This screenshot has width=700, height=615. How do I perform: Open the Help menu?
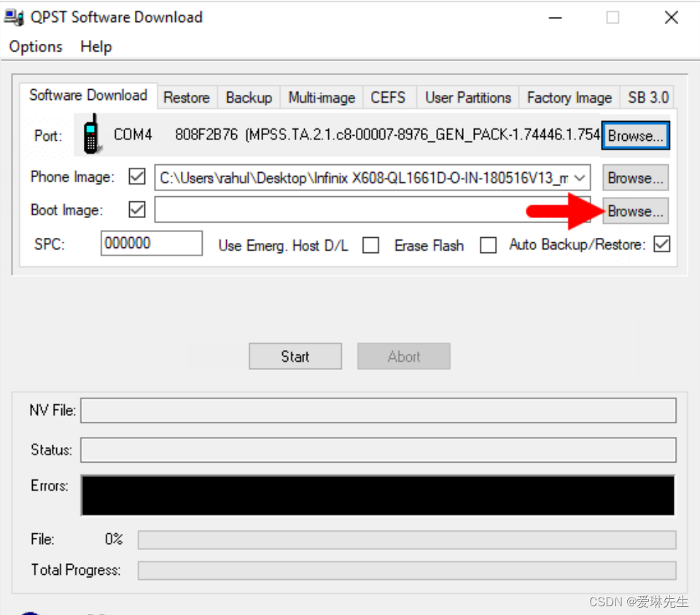pyautogui.click(x=96, y=47)
